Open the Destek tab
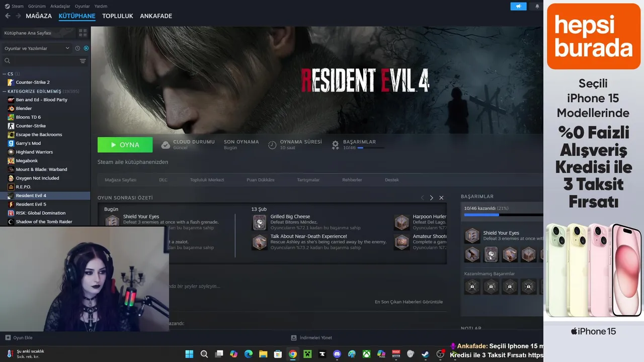644x362 pixels. (x=392, y=179)
